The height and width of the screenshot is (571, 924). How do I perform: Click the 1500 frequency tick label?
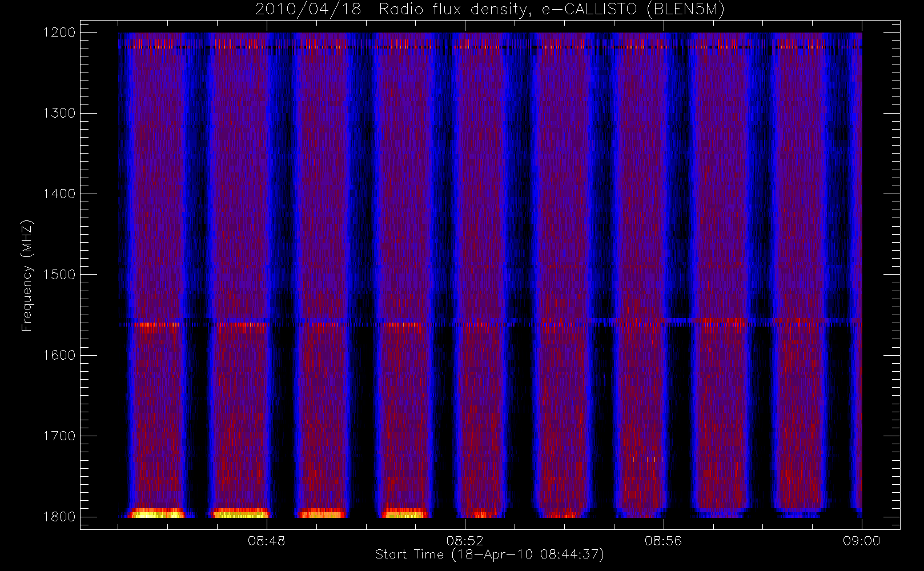[59, 275]
